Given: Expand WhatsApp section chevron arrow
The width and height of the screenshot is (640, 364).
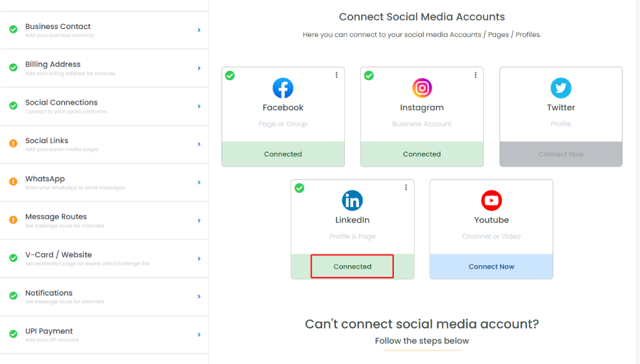Looking at the screenshot, I should click(199, 183).
